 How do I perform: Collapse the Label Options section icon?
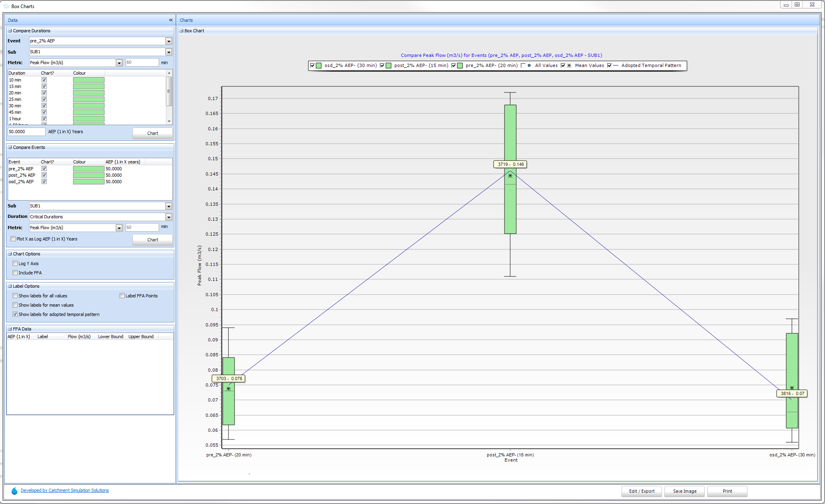[x=10, y=286]
